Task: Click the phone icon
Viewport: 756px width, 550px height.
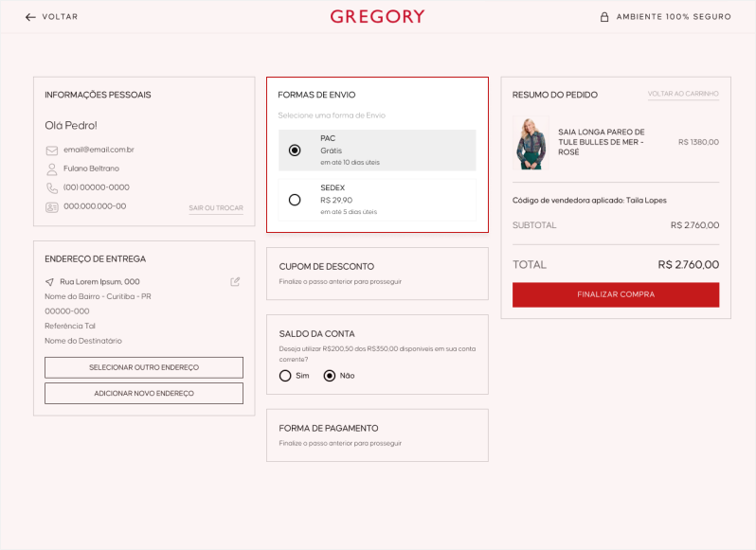Action: [x=52, y=187]
